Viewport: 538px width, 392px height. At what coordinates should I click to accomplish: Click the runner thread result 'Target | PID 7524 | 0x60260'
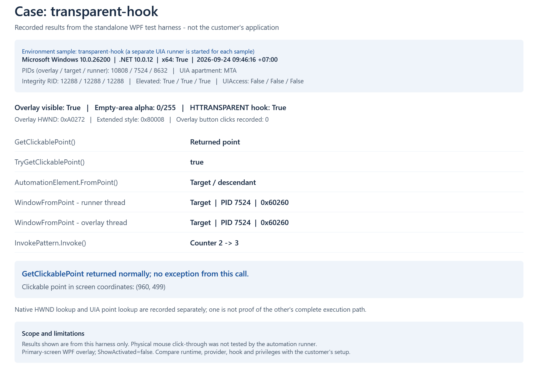[x=239, y=203]
